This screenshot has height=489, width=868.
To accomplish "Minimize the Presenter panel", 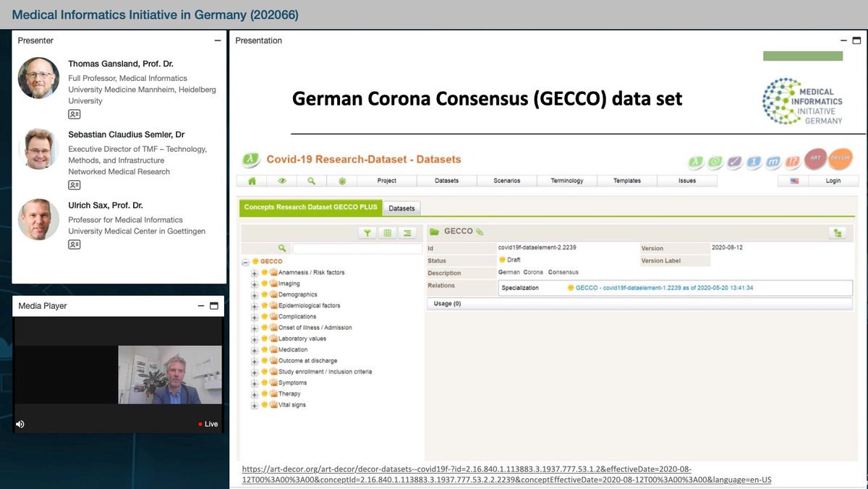I will point(218,41).
